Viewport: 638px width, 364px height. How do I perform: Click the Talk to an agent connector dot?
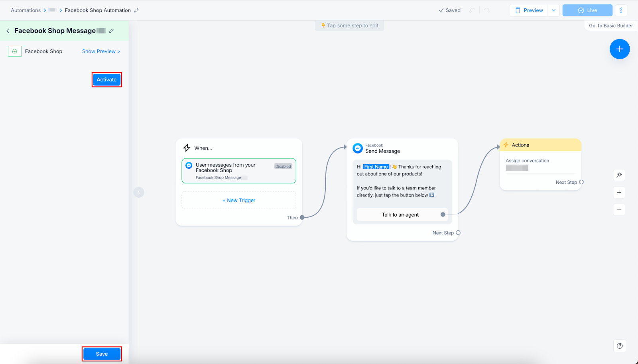click(x=443, y=214)
